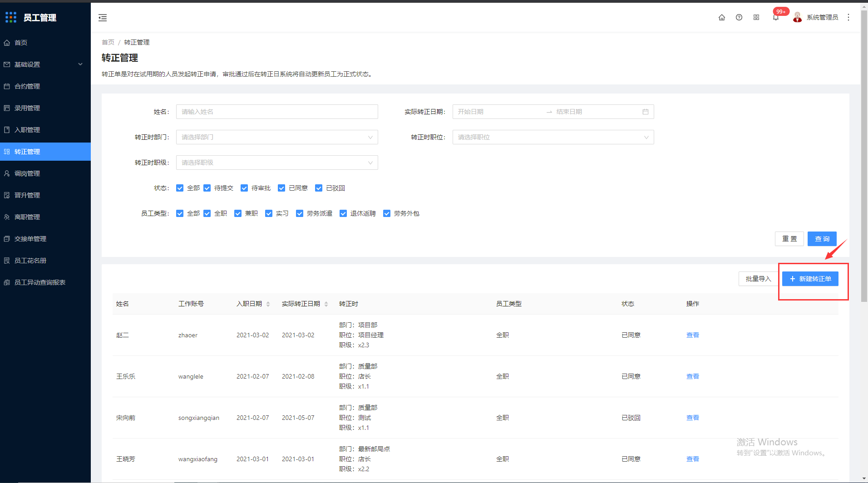Open the 转正时部门 department dropdown
Image resolution: width=868 pixels, height=483 pixels.
point(277,137)
